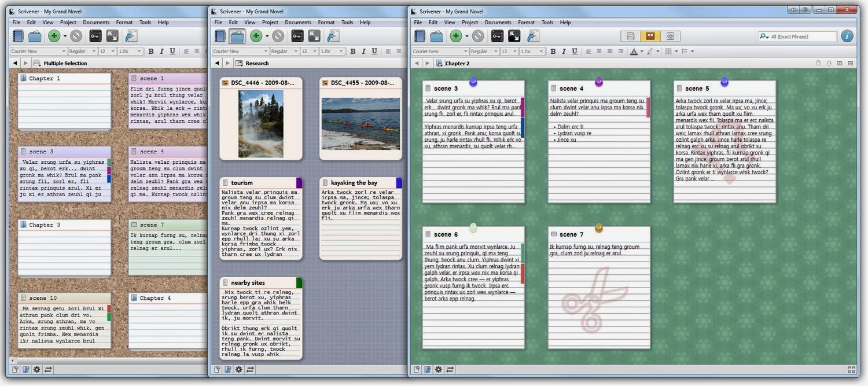Open Keywords key icon in right window
Screen dimensions: 868x386
pos(497,36)
